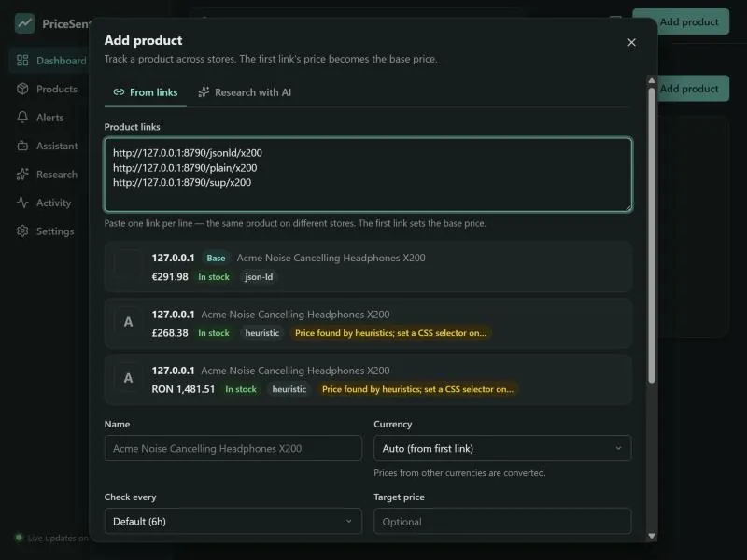Click the A avatar for the £268.38 listing

point(128,322)
